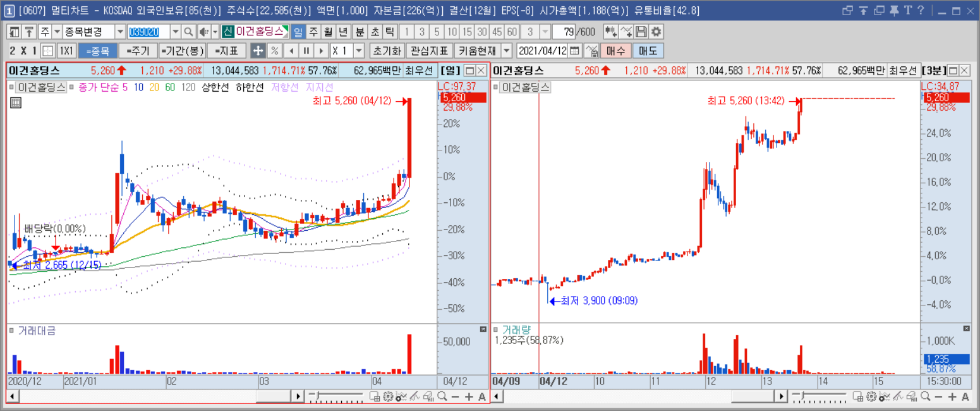The height and width of the screenshot is (411, 980).
Task: Pause chart playback with the pause button
Action: coord(306,51)
